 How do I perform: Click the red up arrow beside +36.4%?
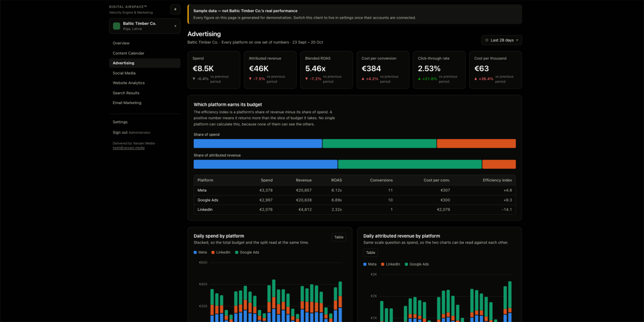(x=476, y=79)
